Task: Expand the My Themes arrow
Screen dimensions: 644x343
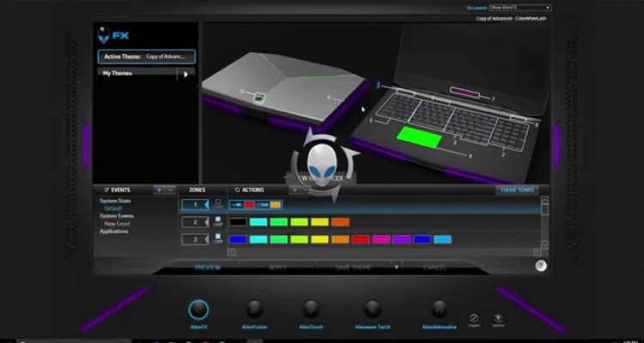Action: [x=185, y=75]
